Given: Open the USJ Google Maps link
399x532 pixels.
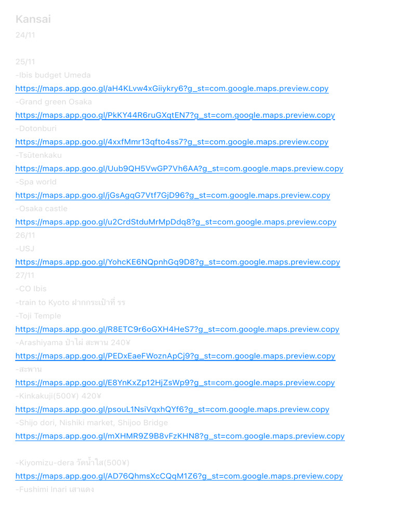Looking at the screenshot, I should coord(178,262).
